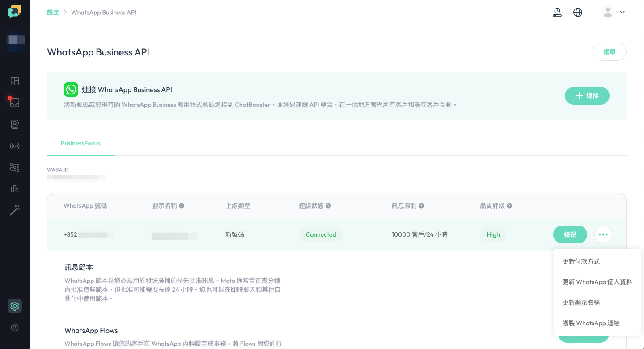Choose 更新顯示名稱 from the menu
644x349 pixels.
(x=597, y=302)
